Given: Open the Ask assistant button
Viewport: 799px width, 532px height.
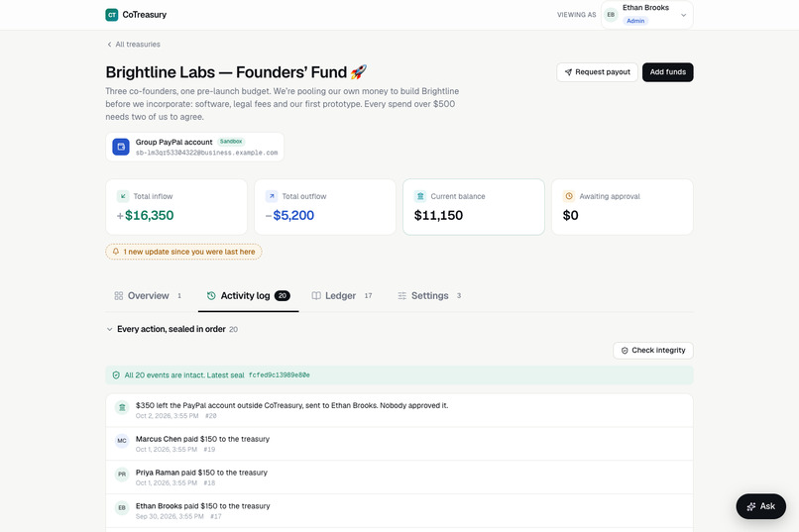Looking at the screenshot, I should pos(760,506).
